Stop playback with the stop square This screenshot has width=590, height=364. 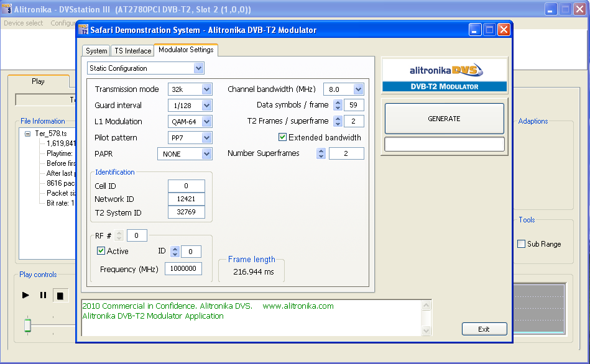[60, 296]
